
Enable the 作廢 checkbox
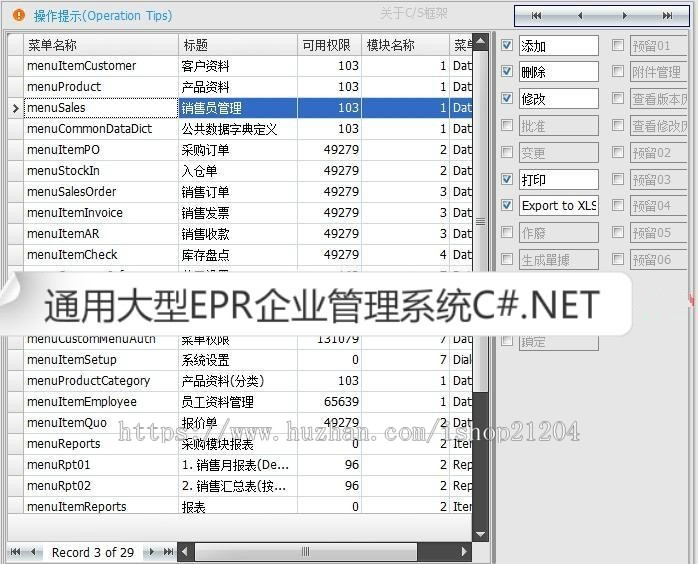(507, 232)
